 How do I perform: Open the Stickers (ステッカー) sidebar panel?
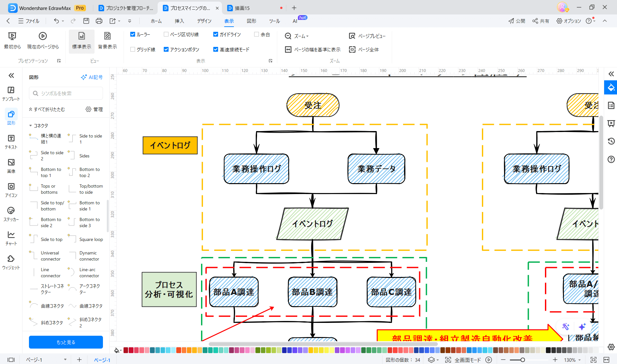11,214
